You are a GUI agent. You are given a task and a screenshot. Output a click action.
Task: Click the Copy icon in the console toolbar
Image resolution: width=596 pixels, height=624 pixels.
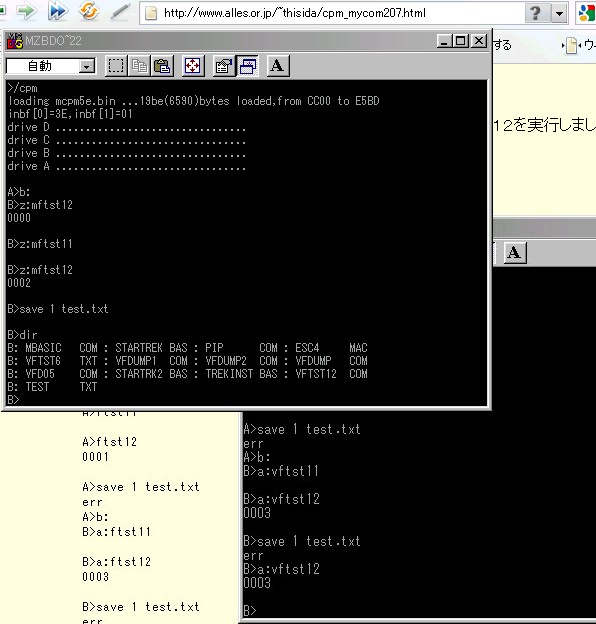point(139,66)
